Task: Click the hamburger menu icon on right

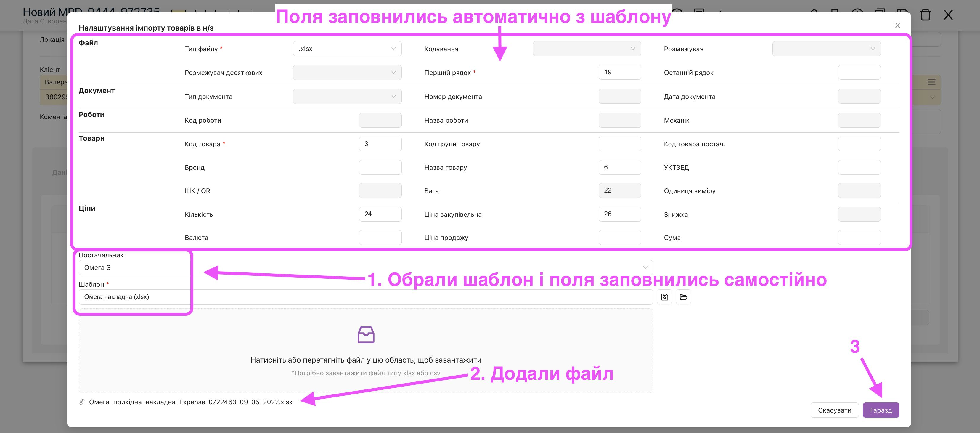Action: point(931,82)
